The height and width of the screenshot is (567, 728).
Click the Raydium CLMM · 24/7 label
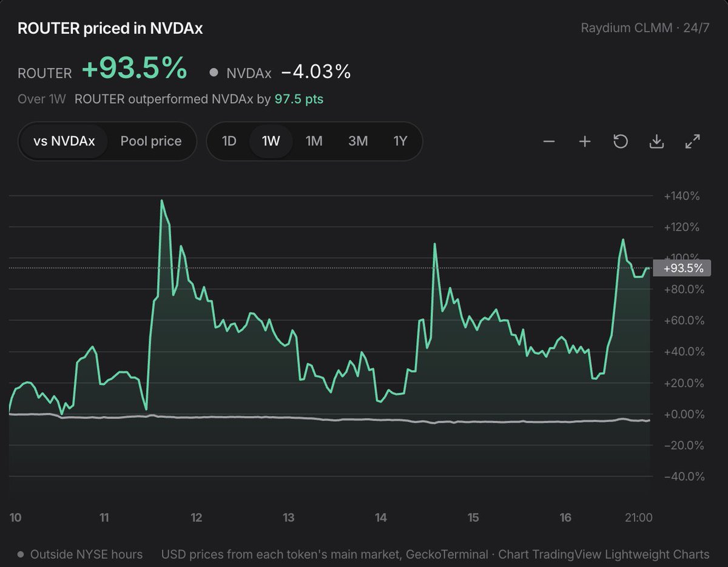645,29
